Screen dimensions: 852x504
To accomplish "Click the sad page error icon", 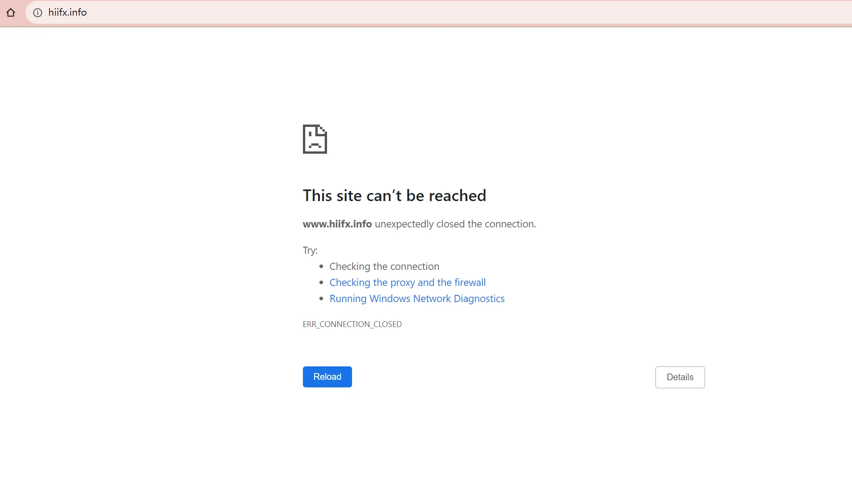I will pos(315,139).
